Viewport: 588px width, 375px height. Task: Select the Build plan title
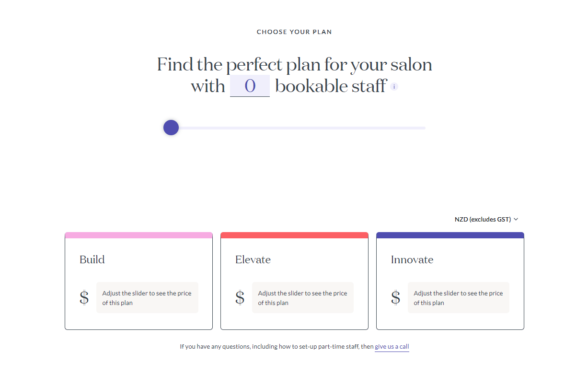click(92, 259)
